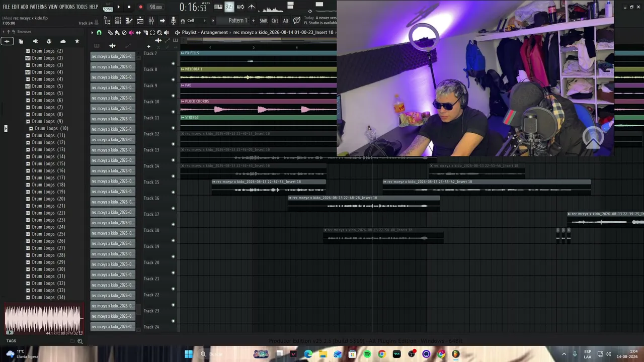Viewport: 644px width, 362px height.
Task: Select the Slice tool in Playlist toolbar
Action: [x=145, y=33]
